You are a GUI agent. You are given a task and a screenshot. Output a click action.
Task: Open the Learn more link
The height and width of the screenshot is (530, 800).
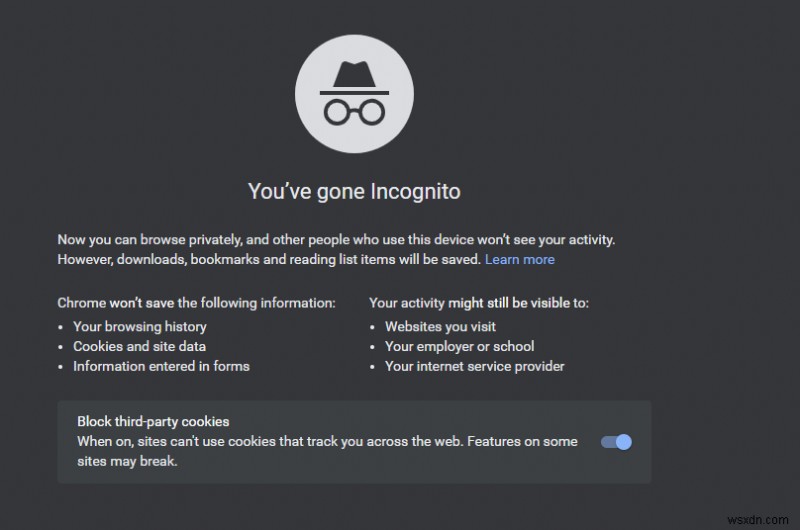coord(519,260)
